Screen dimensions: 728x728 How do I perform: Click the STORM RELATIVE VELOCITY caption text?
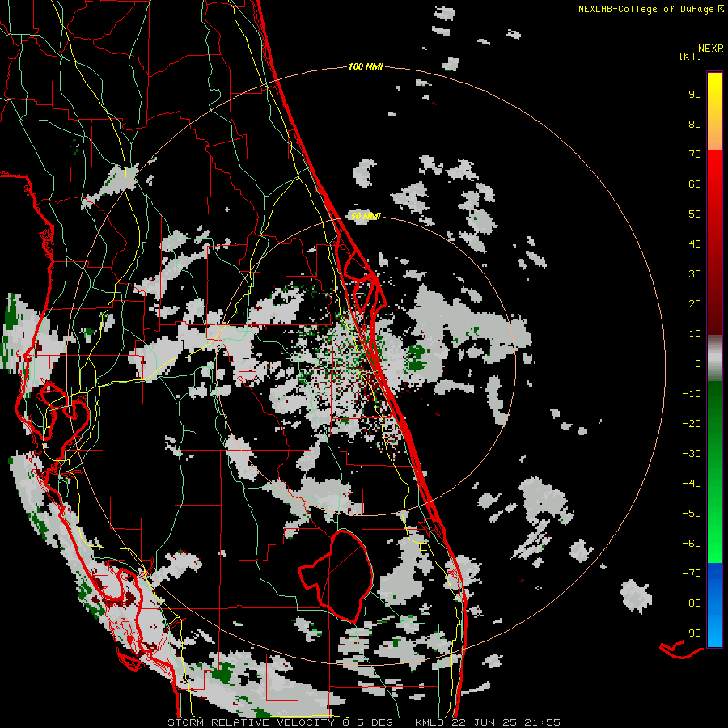pyautogui.click(x=251, y=722)
